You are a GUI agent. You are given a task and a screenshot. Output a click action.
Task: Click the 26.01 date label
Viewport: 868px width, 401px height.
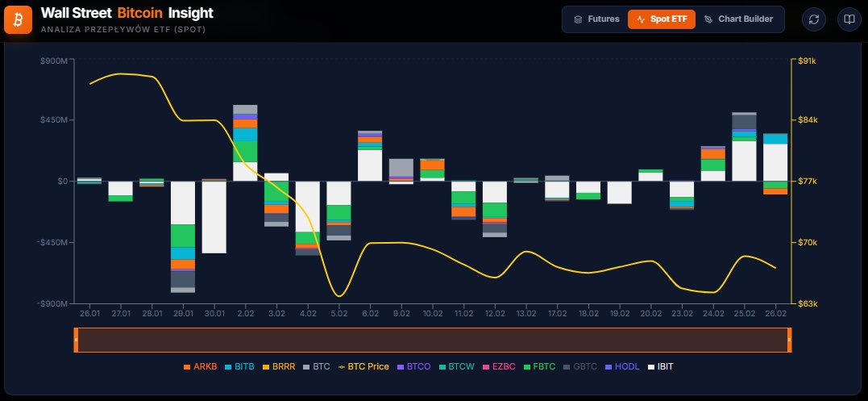coord(89,314)
